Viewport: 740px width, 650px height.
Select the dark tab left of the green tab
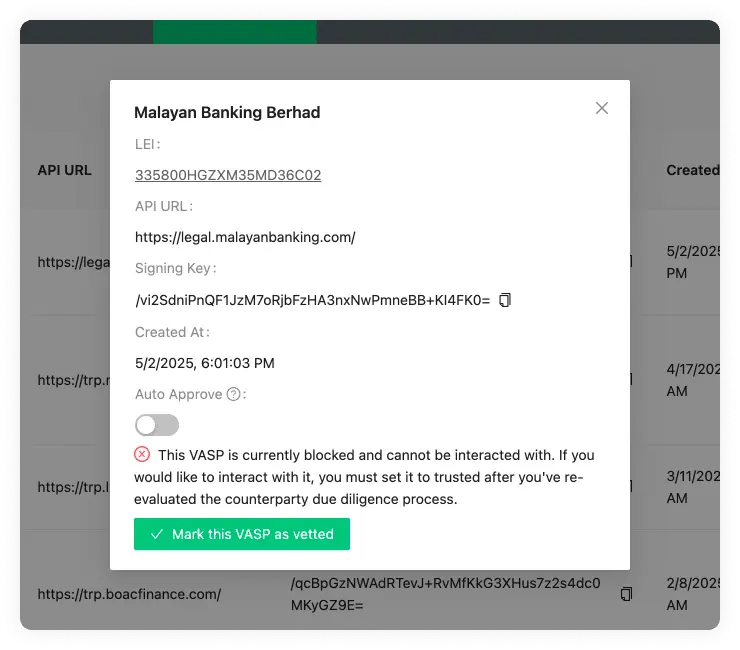click(87, 31)
